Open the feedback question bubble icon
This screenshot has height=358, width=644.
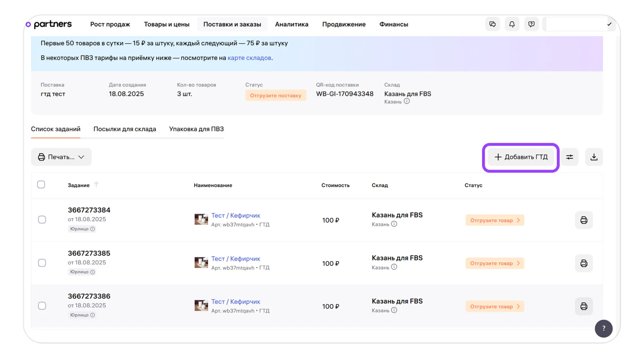pyautogui.click(x=531, y=24)
